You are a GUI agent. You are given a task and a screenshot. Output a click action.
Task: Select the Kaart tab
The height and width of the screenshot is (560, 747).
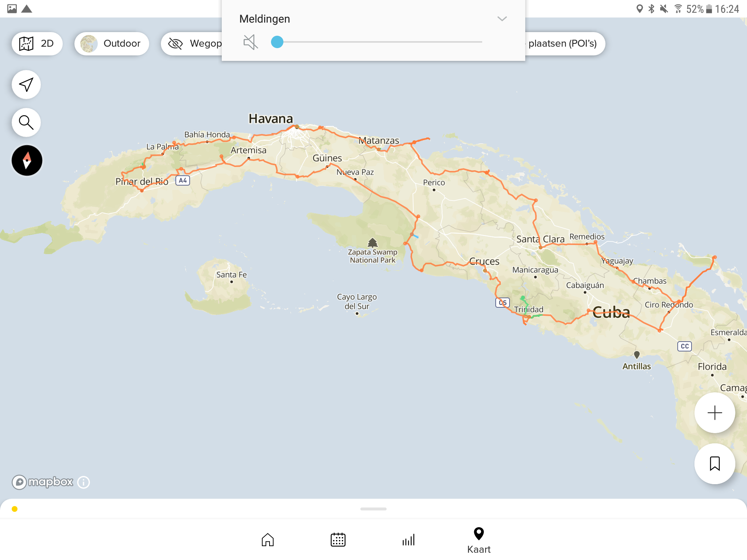point(479,540)
